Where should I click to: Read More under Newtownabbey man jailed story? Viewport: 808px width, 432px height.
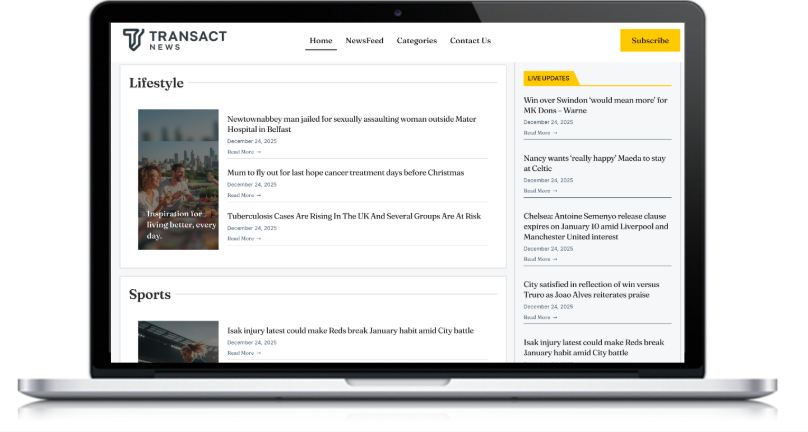click(243, 152)
